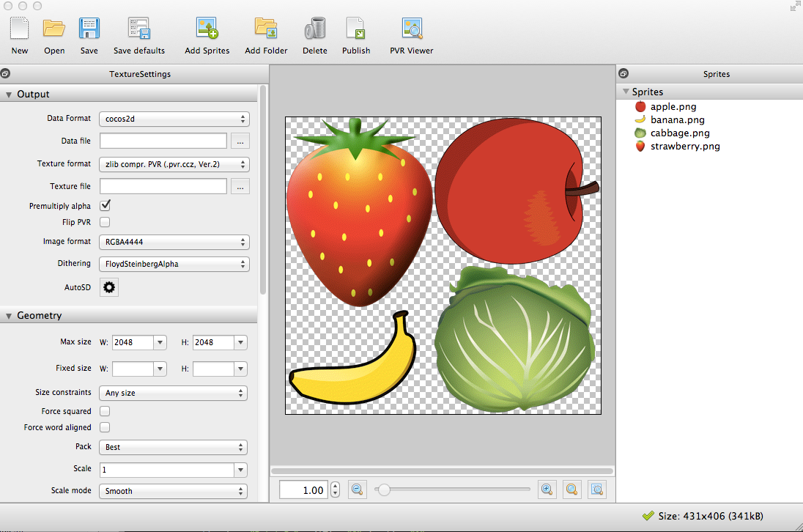The image size is (803, 532).
Task: Disable the Premultiply alpha checkbox
Action: pos(105,206)
